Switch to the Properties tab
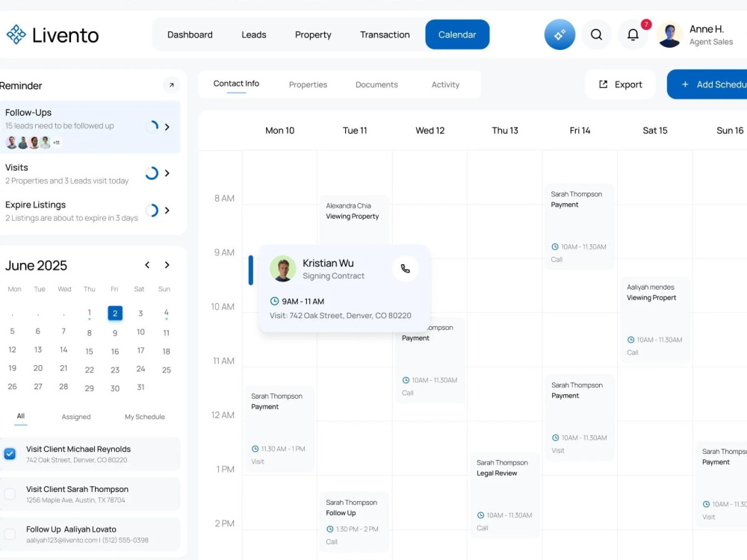The image size is (747, 560). (x=309, y=85)
